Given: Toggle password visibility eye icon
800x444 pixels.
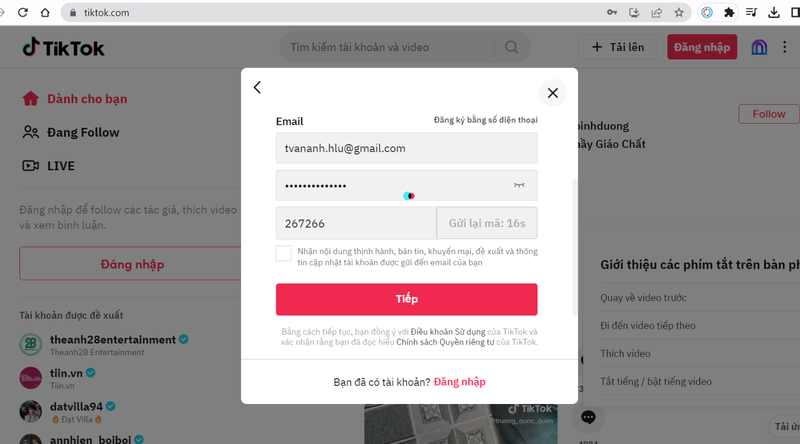Looking at the screenshot, I should pyautogui.click(x=519, y=185).
